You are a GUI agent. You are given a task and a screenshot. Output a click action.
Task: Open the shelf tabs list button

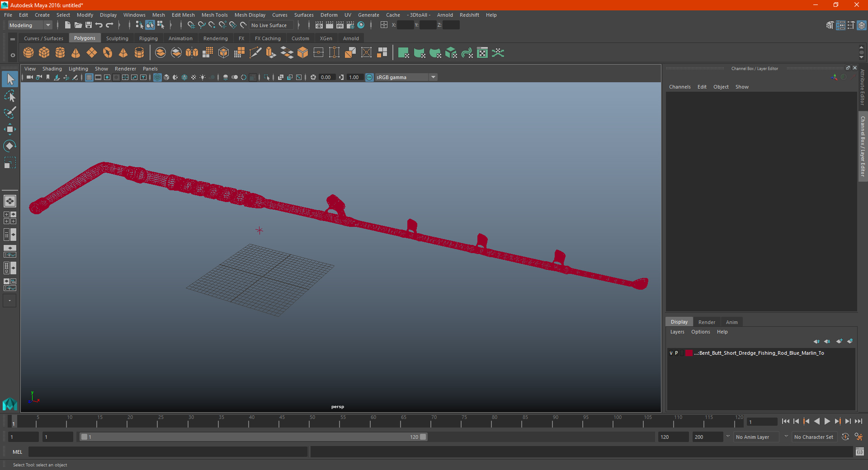pyautogui.click(x=13, y=39)
